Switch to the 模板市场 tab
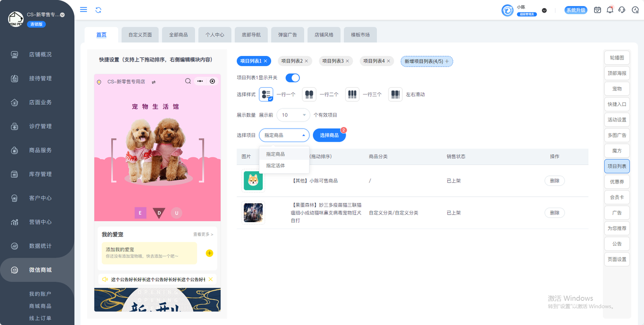 click(x=360, y=35)
